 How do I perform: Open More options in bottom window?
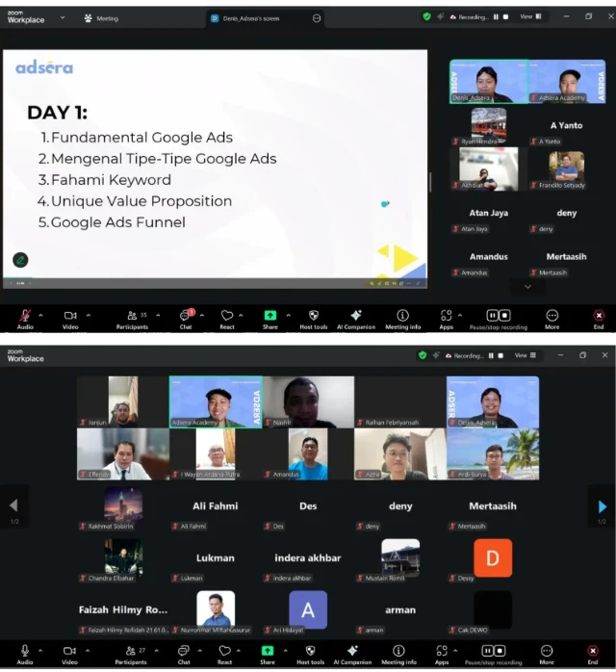pos(547,655)
